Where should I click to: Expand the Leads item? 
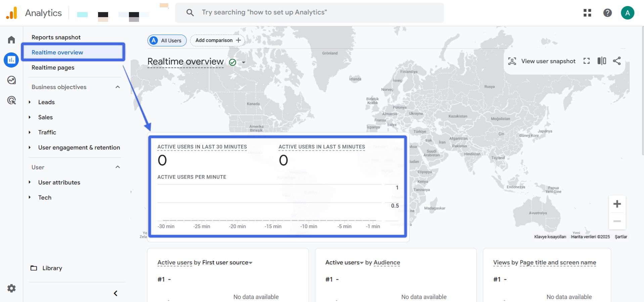click(x=30, y=102)
